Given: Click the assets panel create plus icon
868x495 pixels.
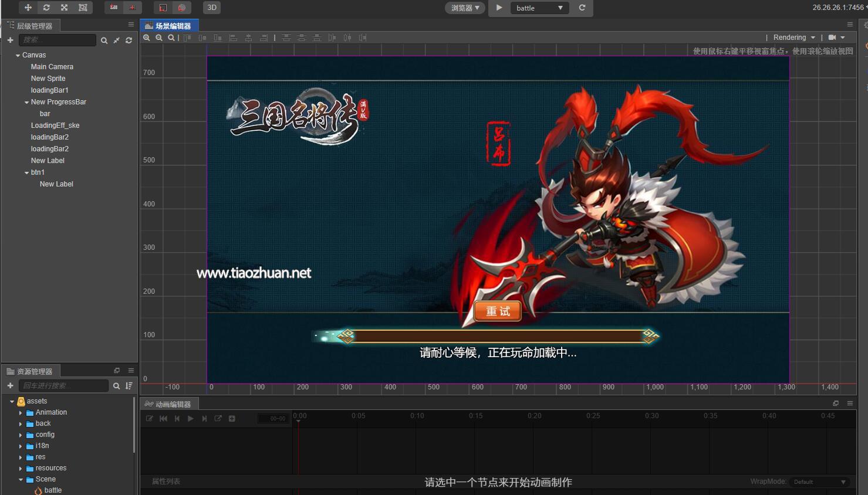Looking at the screenshot, I should pos(10,385).
